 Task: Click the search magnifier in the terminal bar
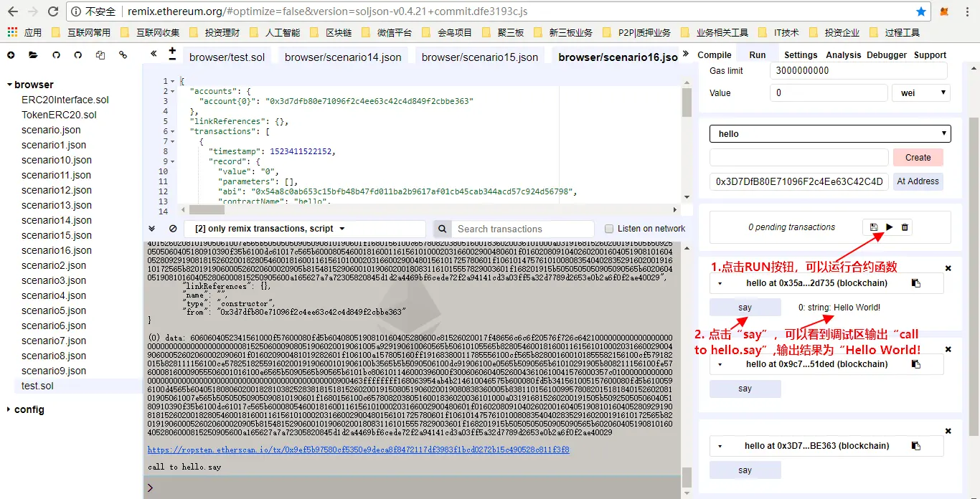(442, 229)
